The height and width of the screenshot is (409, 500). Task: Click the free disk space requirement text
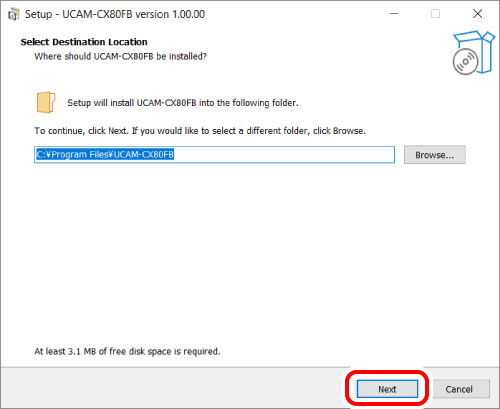(127, 351)
